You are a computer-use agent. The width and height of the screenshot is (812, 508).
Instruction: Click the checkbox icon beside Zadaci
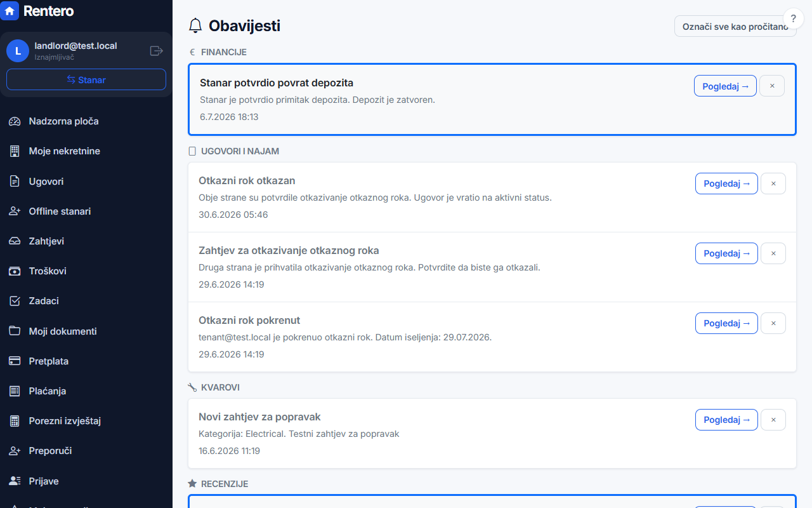tap(15, 301)
